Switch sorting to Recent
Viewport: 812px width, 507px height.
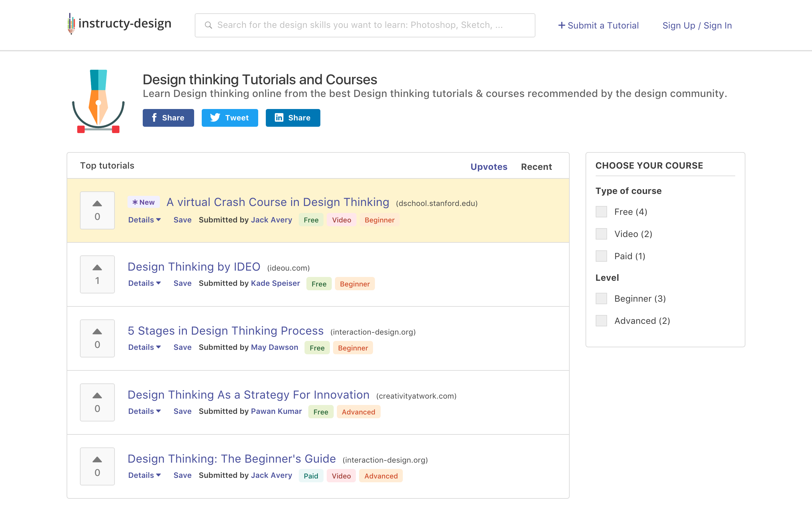coord(536,167)
